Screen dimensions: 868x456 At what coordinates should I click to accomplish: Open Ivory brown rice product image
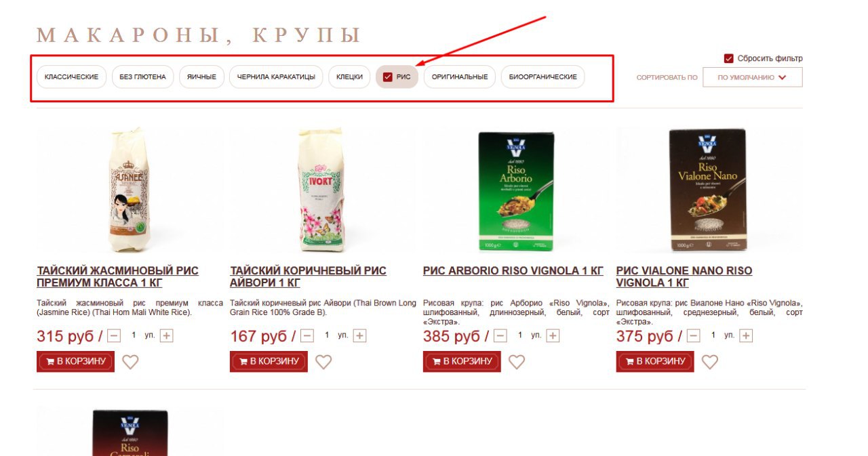323,190
